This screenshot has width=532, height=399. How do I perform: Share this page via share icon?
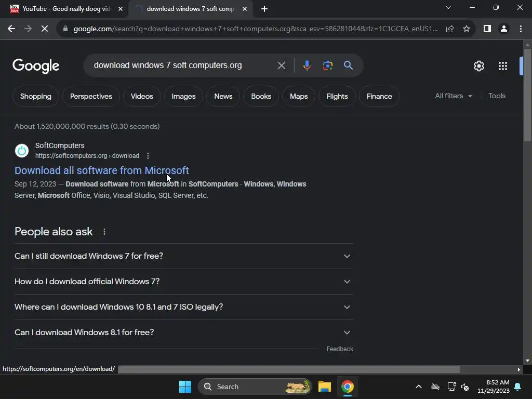click(x=450, y=29)
